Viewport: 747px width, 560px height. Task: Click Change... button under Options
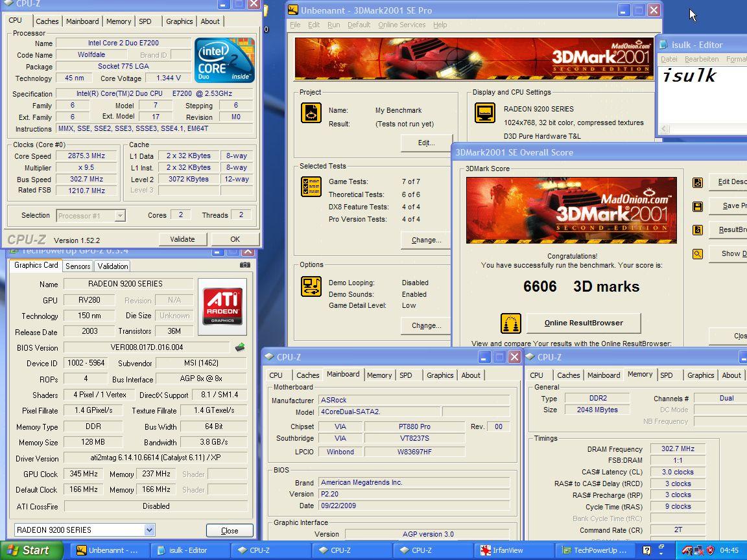[x=427, y=326]
